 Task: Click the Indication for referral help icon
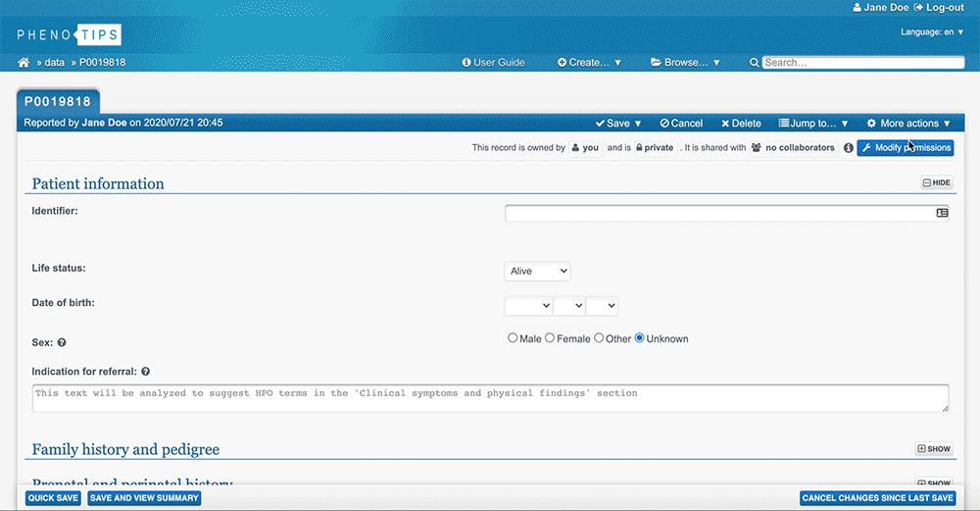pos(146,372)
